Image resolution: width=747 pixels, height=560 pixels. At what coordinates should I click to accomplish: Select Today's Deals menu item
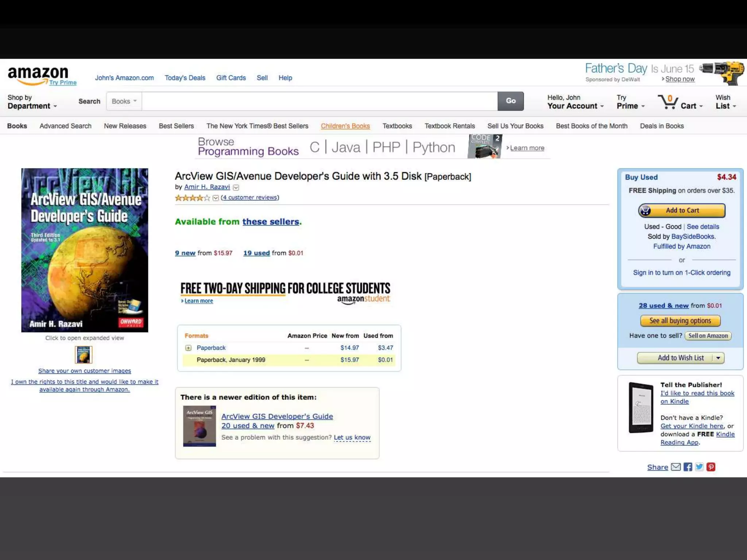(185, 78)
